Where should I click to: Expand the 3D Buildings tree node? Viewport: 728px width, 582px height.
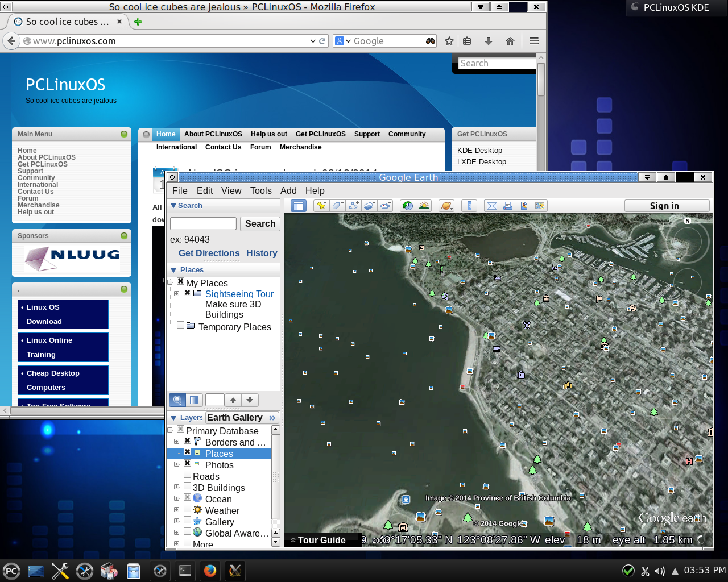[x=176, y=487]
